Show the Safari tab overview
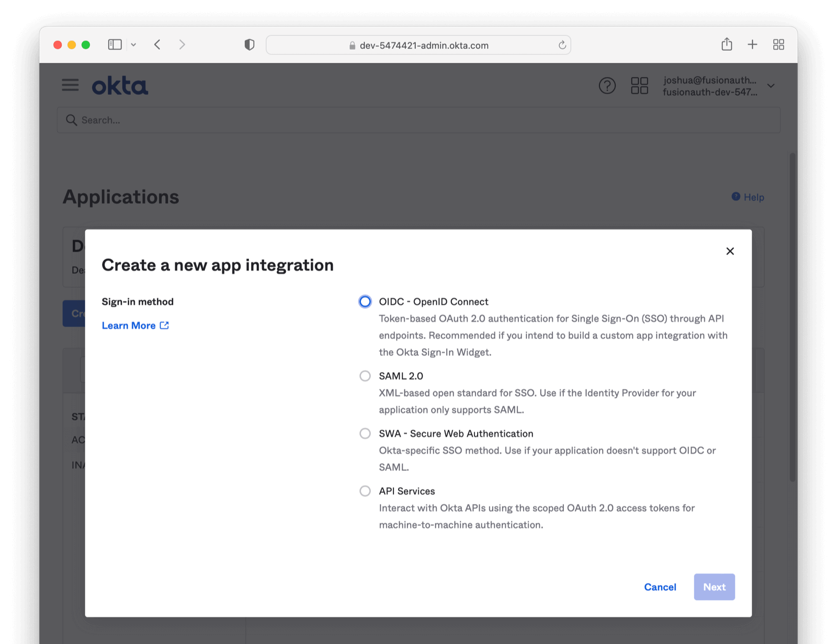 (x=778, y=45)
